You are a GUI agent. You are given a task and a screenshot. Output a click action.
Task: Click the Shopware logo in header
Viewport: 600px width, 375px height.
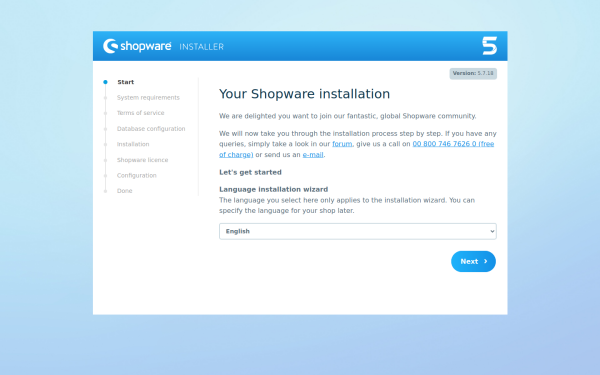(137, 46)
